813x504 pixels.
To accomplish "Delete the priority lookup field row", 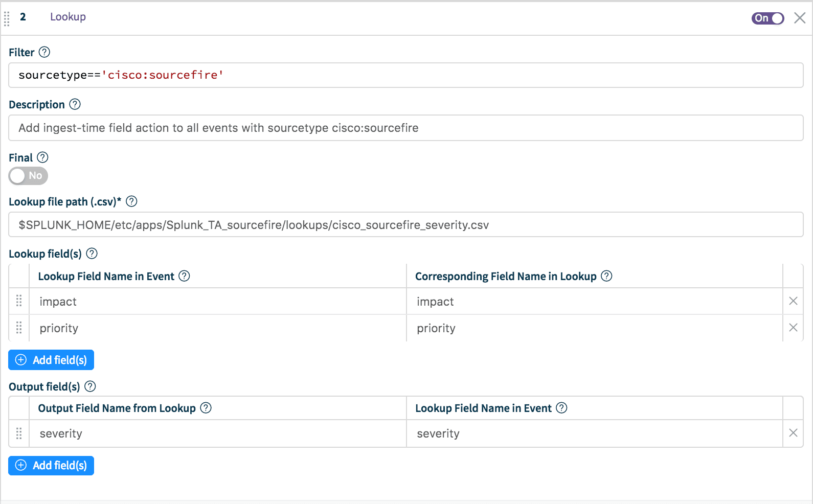I will click(793, 328).
